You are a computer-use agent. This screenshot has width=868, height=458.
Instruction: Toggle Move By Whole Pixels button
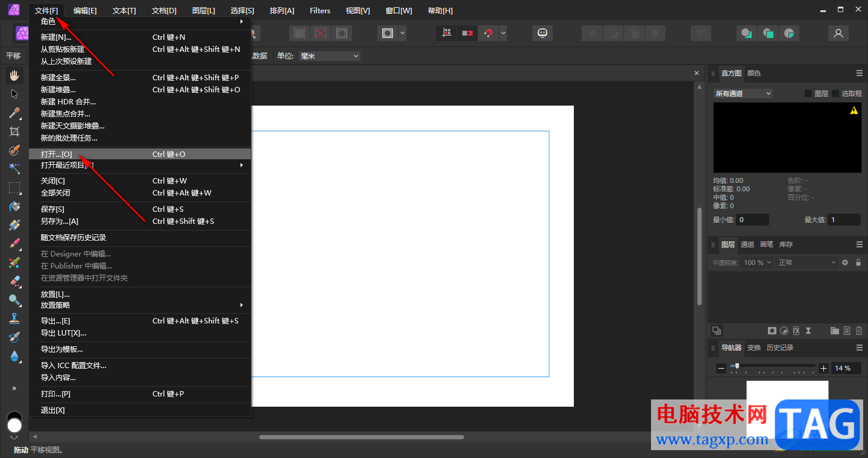[x=467, y=33]
